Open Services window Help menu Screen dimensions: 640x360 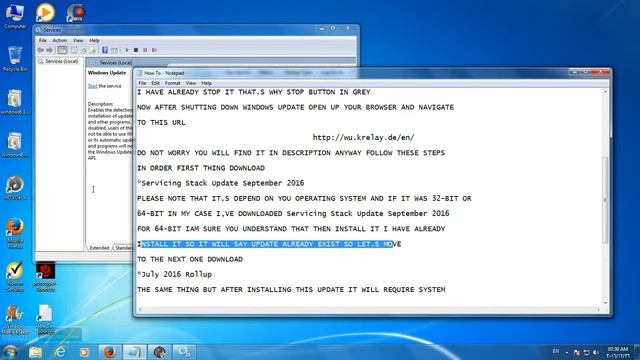pyautogui.click(x=94, y=40)
